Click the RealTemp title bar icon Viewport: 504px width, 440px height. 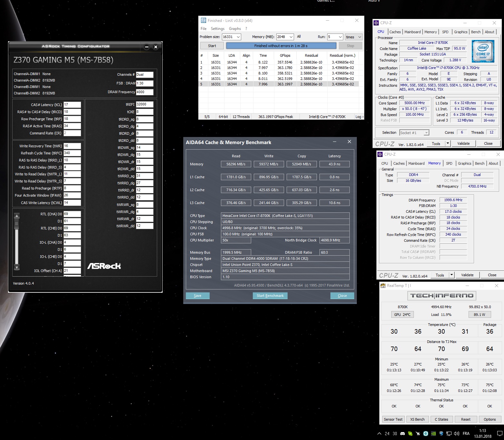(383, 286)
